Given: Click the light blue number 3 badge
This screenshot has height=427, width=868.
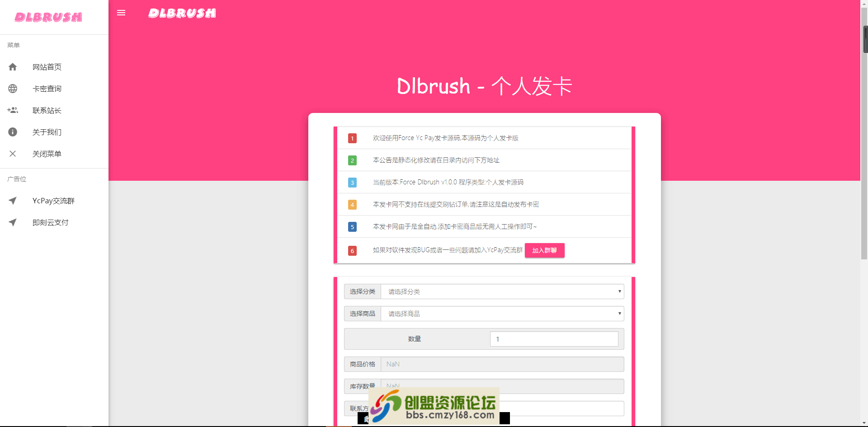Looking at the screenshot, I should tap(352, 183).
